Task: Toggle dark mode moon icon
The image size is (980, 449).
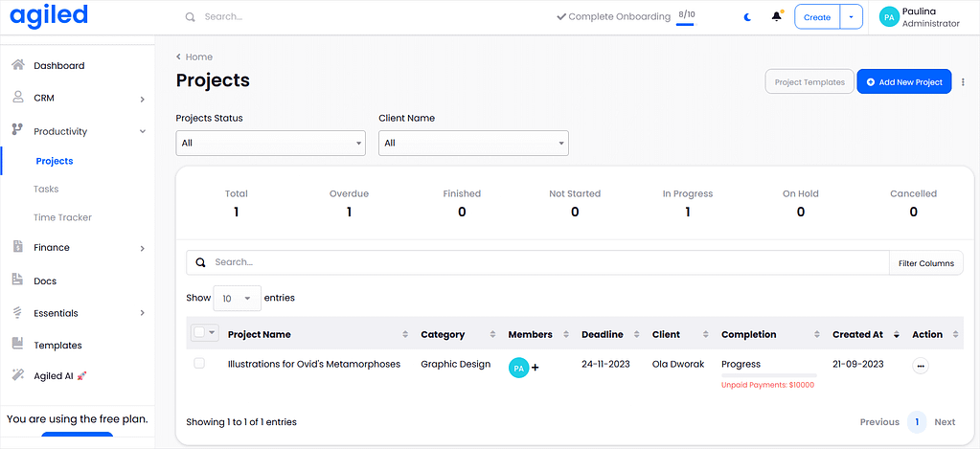Action: pos(747,17)
